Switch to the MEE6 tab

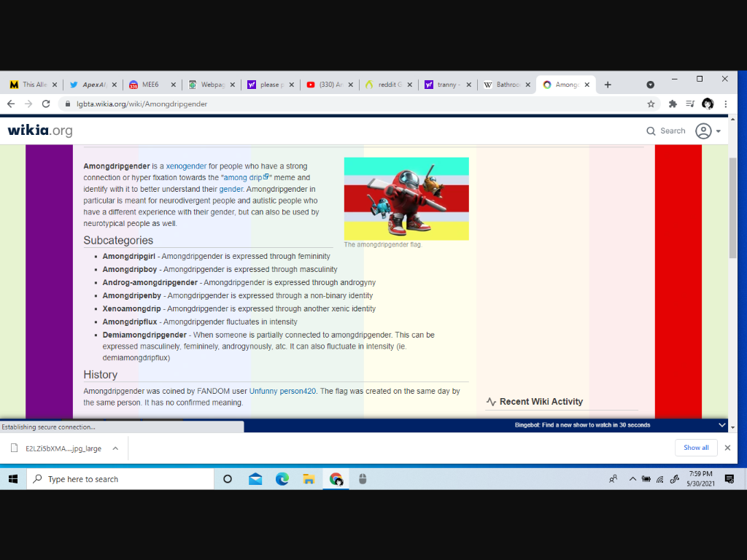pyautogui.click(x=152, y=85)
